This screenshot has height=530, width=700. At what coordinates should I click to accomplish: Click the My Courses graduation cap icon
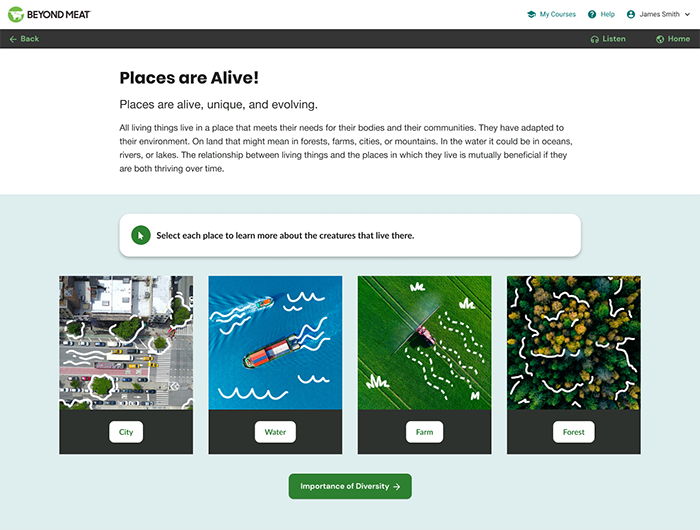click(x=531, y=14)
